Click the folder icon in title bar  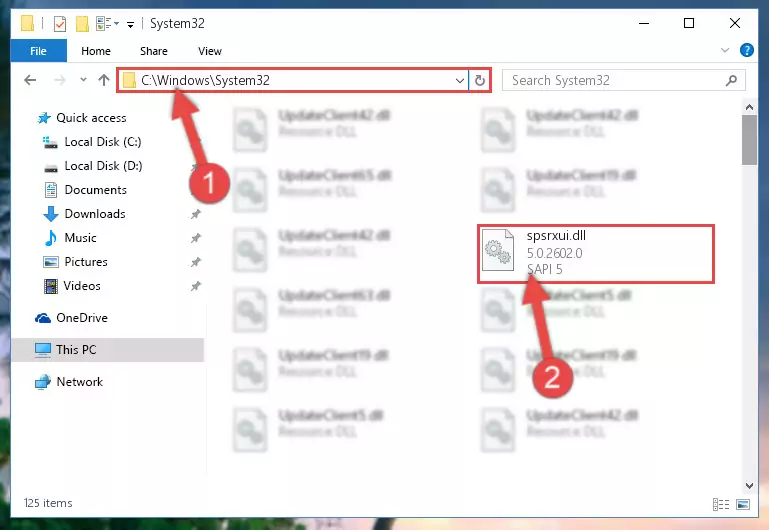click(27, 23)
